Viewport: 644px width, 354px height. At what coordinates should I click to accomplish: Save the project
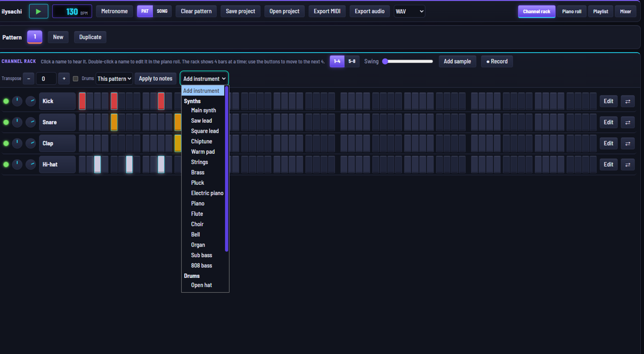(x=240, y=11)
